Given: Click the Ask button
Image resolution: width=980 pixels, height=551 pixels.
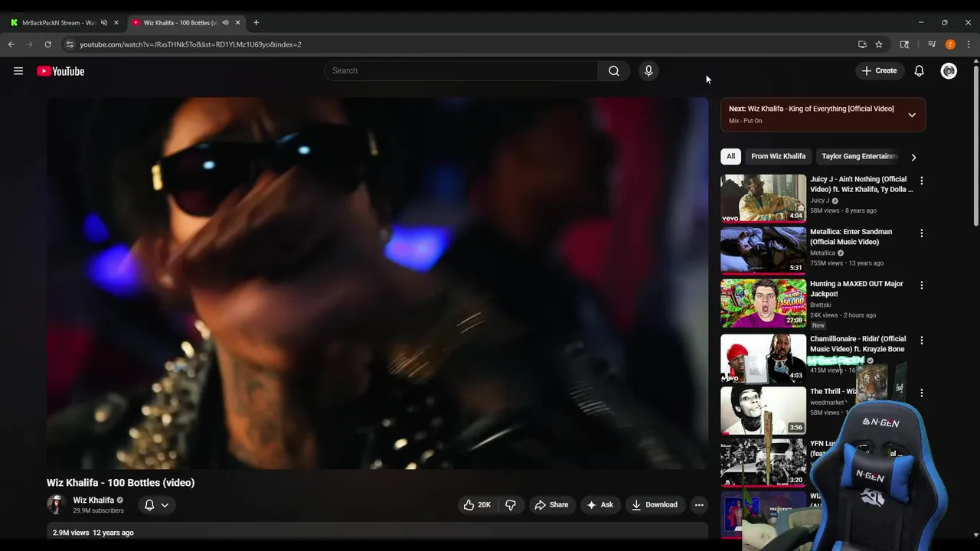Looking at the screenshot, I should tap(599, 505).
